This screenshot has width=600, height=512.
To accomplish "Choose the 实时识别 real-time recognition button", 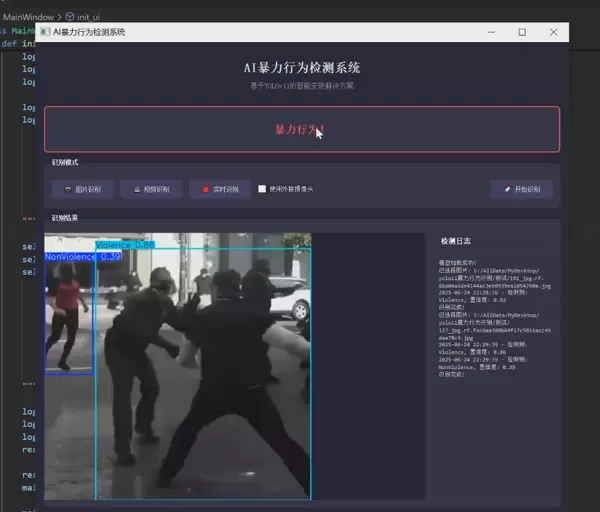I will pos(220,189).
